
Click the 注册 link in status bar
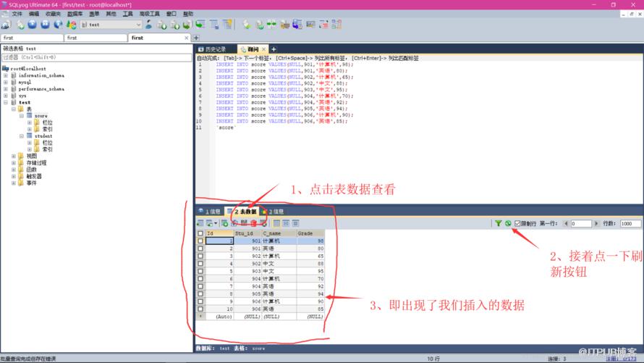[621, 359]
